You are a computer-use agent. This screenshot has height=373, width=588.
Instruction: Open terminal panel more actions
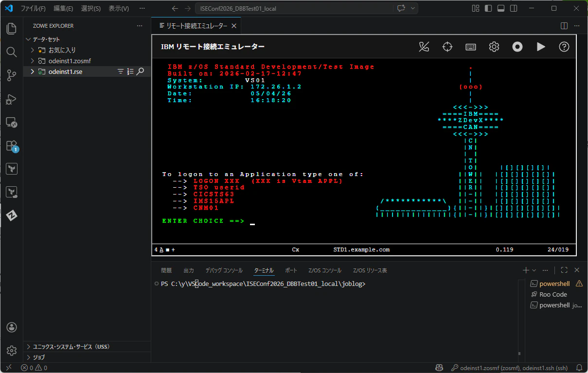tap(546, 270)
